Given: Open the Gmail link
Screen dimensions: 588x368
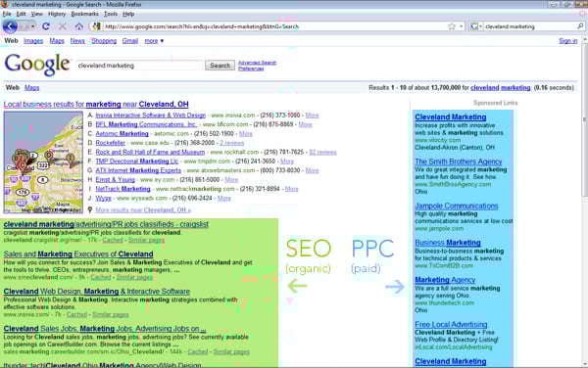Looking at the screenshot, I should coord(130,41).
